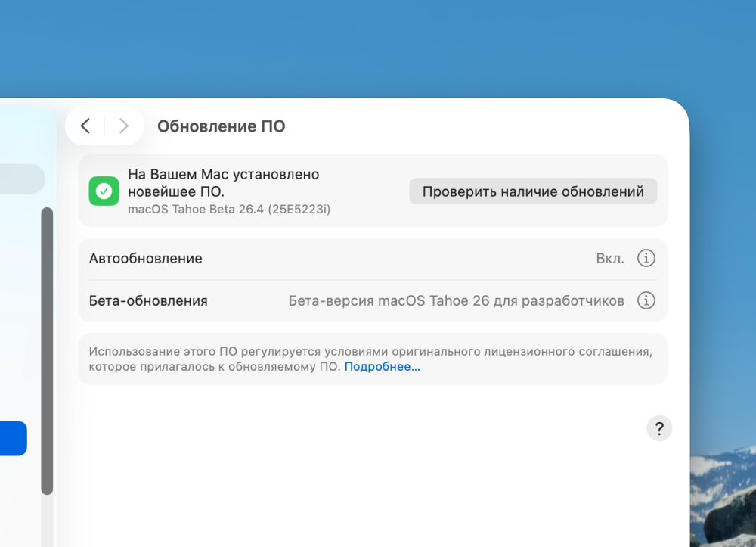756x547 pixels.
Task: Click the license agreement paragraph text
Action: tap(370, 359)
